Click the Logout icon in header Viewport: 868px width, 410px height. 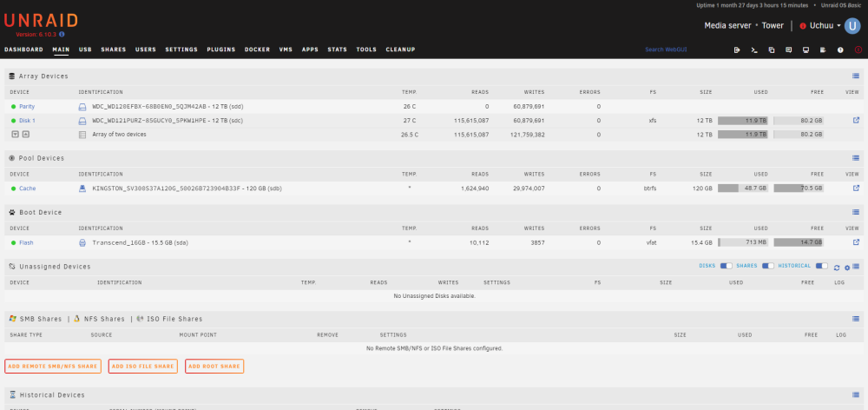(737, 50)
